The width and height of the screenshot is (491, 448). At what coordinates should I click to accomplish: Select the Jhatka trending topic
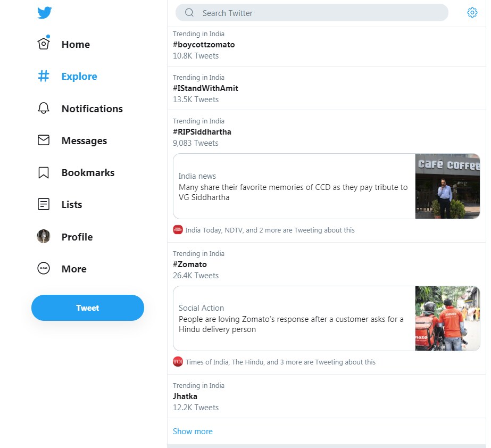185,396
